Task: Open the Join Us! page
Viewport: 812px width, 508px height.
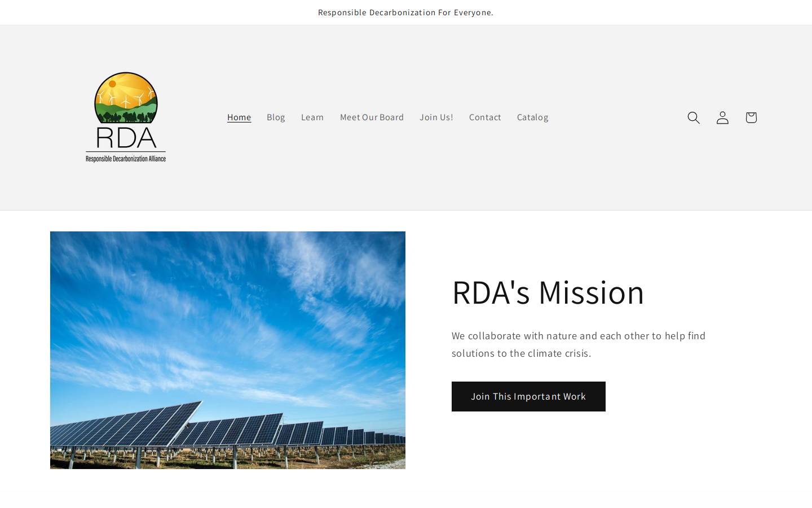Action: (x=436, y=117)
